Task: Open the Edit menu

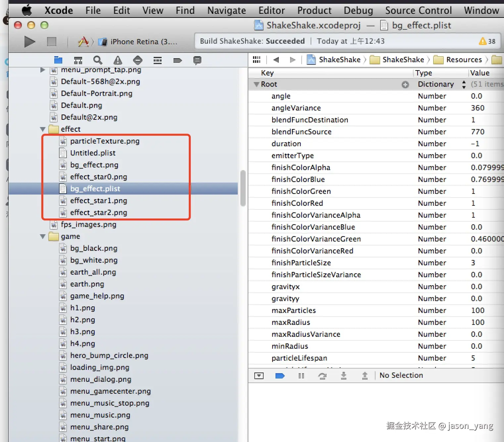Action: point(122,10)
